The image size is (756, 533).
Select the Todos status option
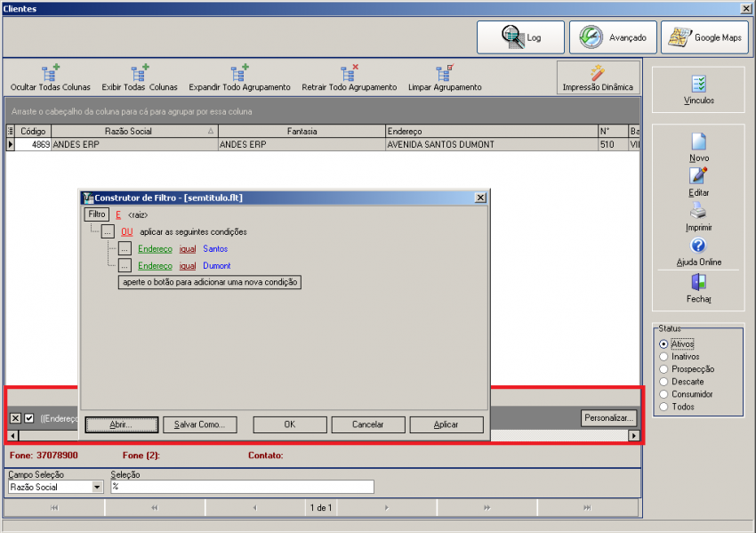pos(677,407)
